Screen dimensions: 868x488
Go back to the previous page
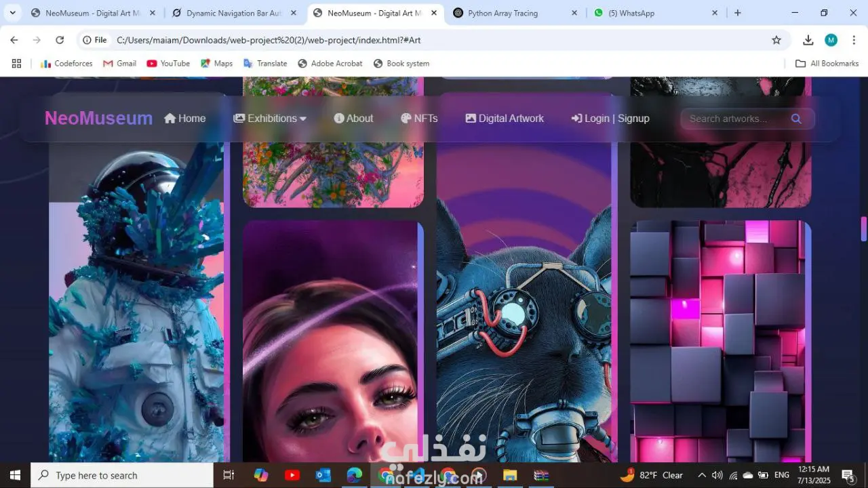14,40
